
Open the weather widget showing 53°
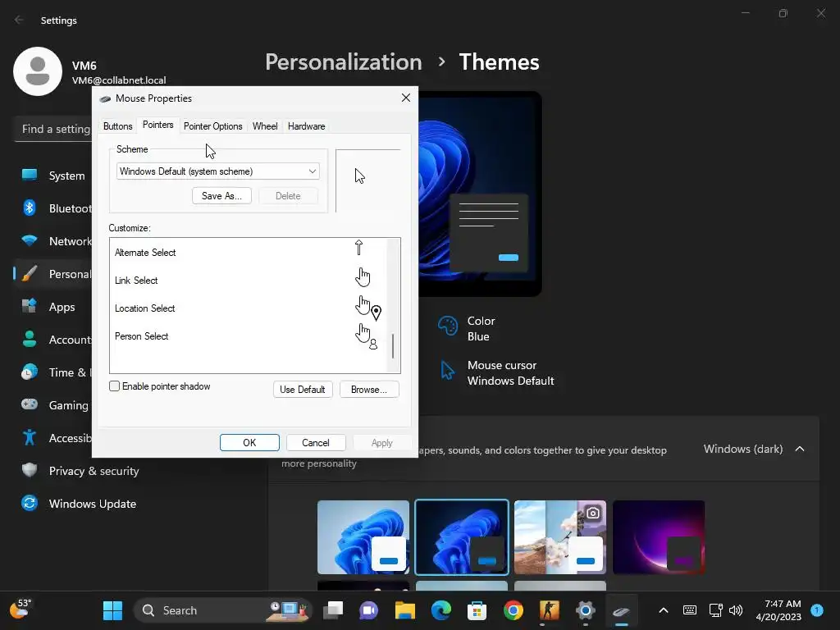[21, 609]
